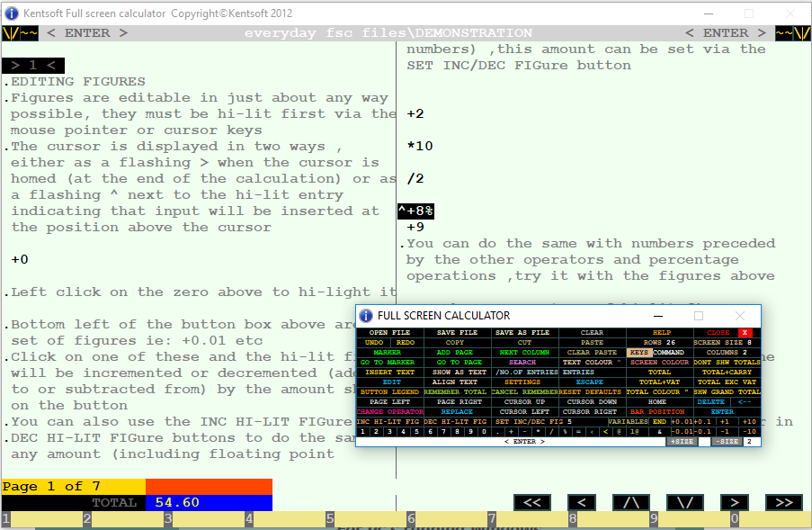Image resolution: width=812 pixels, height=530 pixels.
Task: Click the red X close box in button panel
Action: [x=745, y=333]
